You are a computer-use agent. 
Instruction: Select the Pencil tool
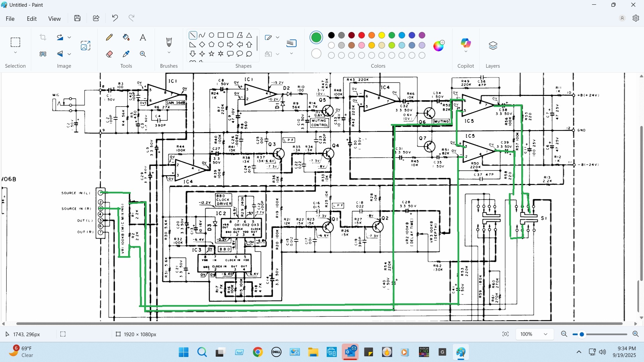point(109,37)
